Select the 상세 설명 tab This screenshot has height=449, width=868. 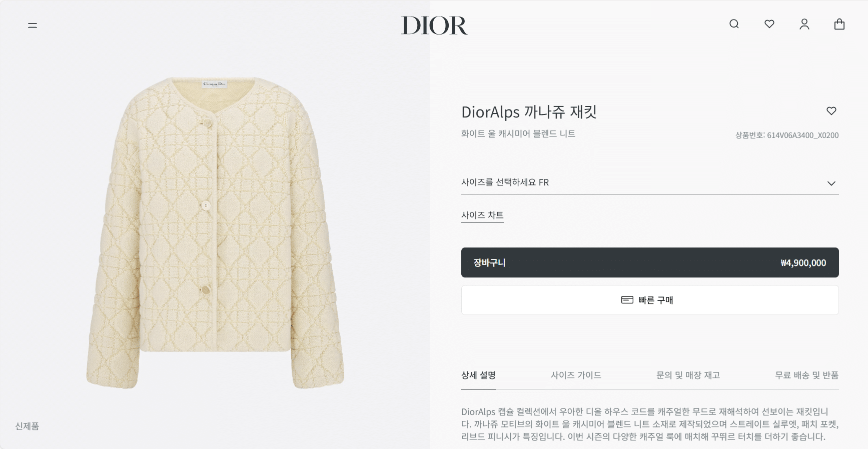(478, 375)
